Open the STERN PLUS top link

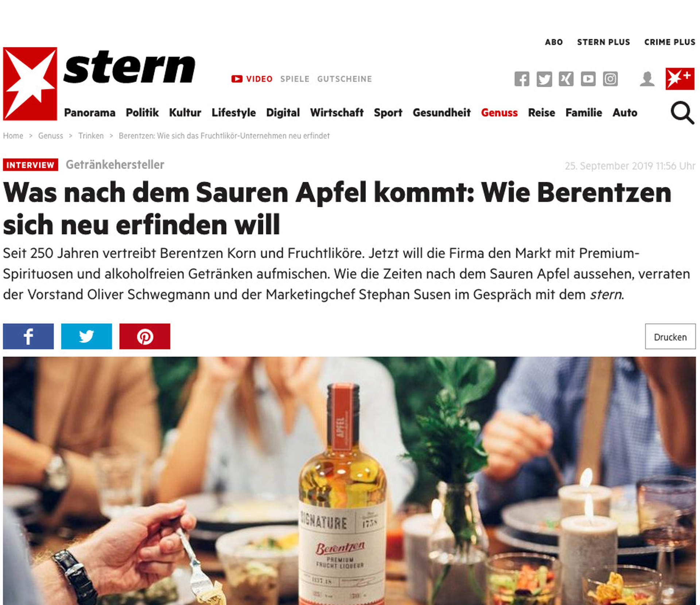(x=603, y=42)
